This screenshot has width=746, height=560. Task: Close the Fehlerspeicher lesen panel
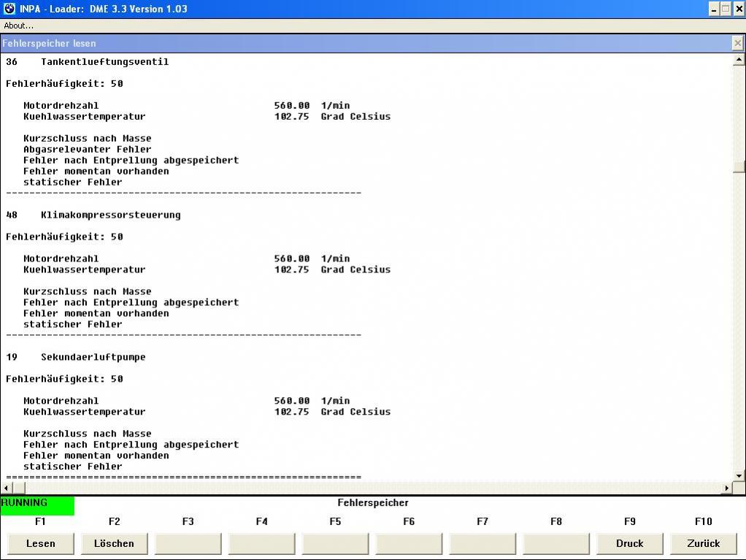click(x=737, y=44)
